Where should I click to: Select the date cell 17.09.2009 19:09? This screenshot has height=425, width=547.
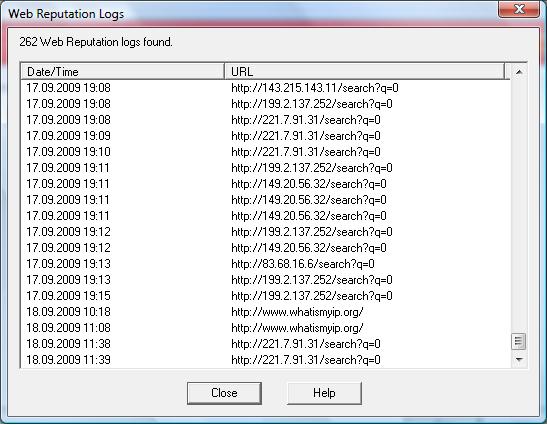(68, 136)
